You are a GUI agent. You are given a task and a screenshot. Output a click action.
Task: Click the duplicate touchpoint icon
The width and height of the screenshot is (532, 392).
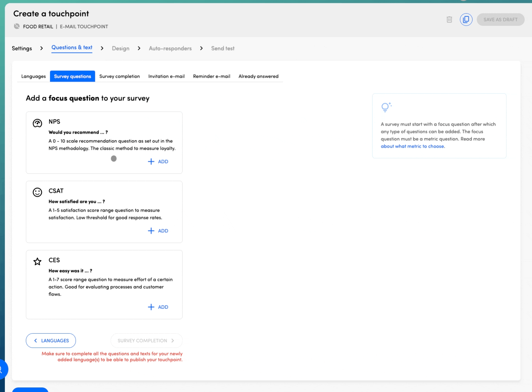coord(466,20)
